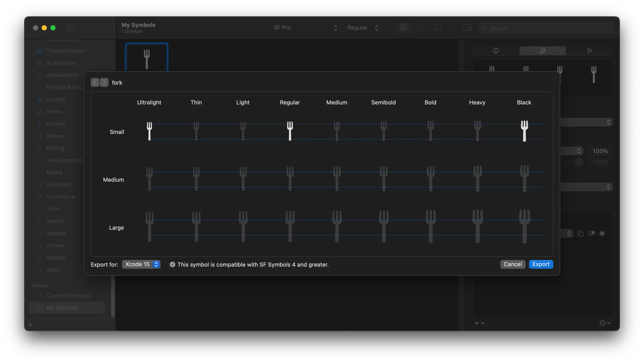Switch to grid view in the toolbar
Image resolution: width=644 pixels, height=363 pixels.
pos(403,28)
